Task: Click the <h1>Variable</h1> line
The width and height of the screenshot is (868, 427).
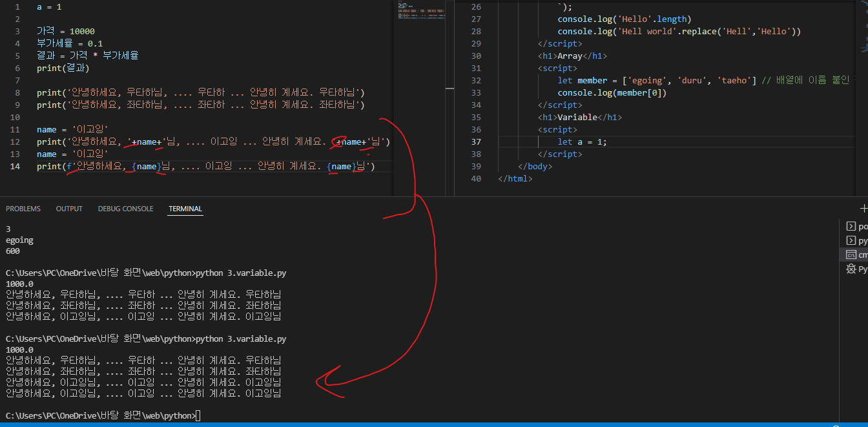Action: (x=580, y=117)
